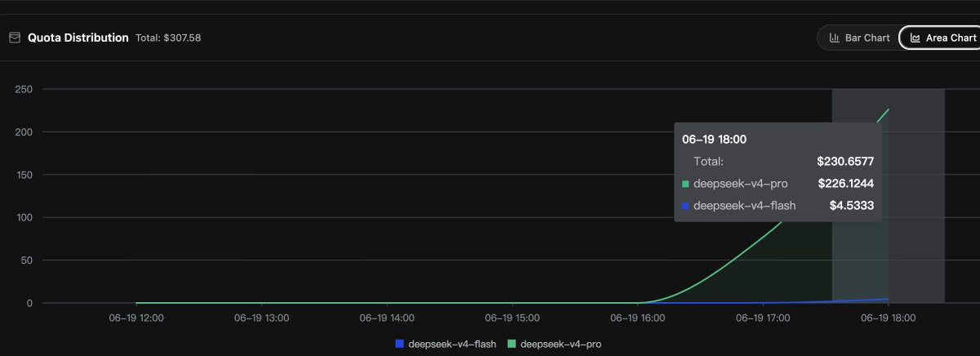Click the area chart icon in Area Chart button
The width and height of the screenshot is (980, 356).
(915, 38)
